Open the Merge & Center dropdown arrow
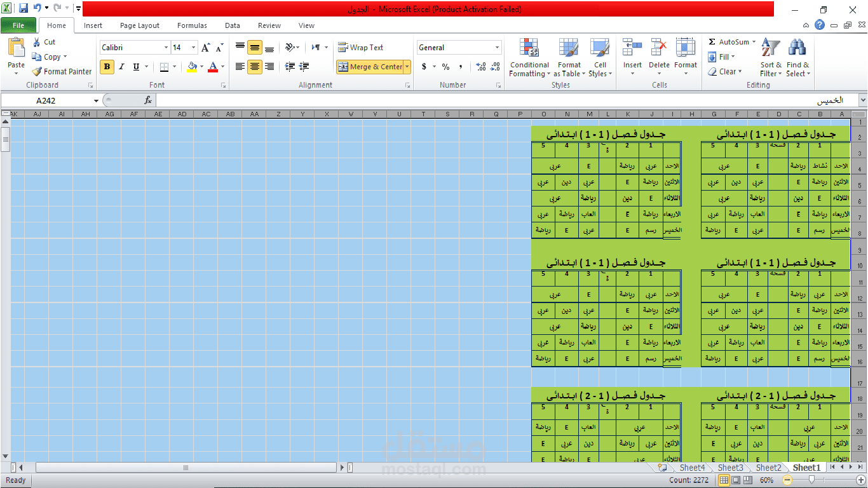868x488 pixels. point(407,66)
